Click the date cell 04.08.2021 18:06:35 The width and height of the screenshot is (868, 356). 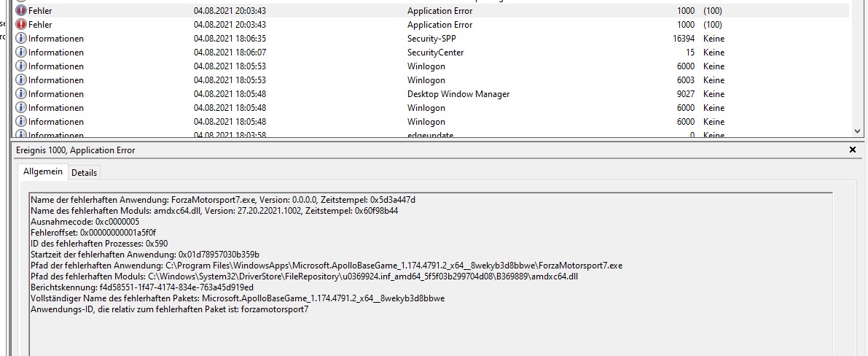230,38
